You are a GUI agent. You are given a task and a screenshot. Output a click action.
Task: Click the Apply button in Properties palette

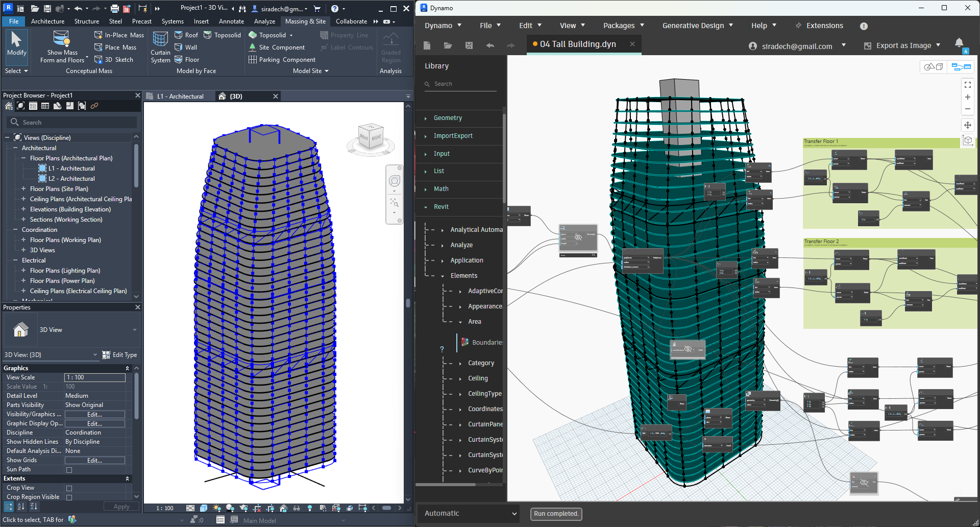coord(121,506)
